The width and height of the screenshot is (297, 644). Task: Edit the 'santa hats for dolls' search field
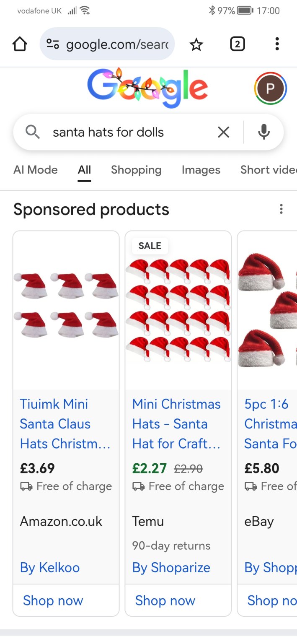coord(126,132)
